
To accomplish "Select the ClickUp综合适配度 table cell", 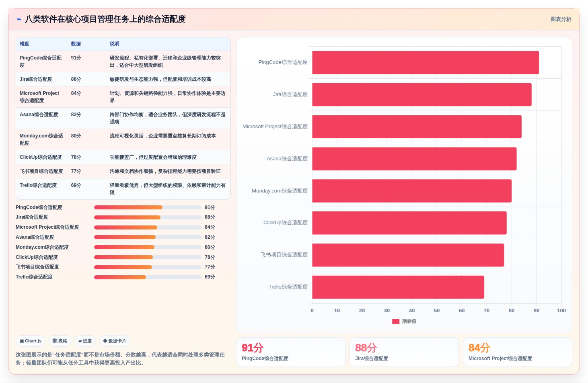I will (x=41, y=158).
